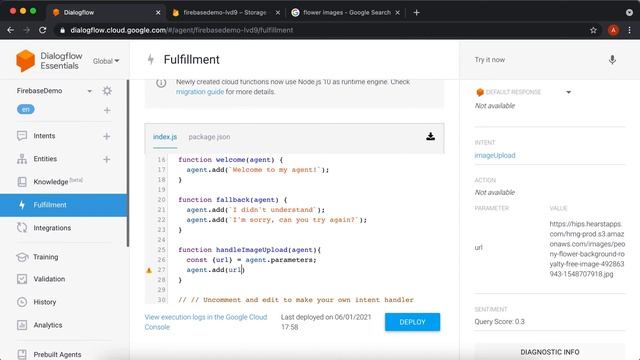The width and height of the screenshot is (640, 360).
Task: Close the flower images Google Search tab
Action: tap(397, 13)
